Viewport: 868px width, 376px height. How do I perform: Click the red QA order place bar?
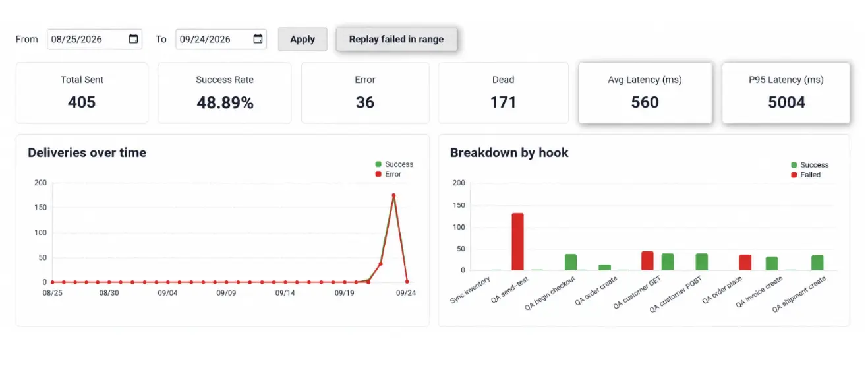tap(745, 263)
